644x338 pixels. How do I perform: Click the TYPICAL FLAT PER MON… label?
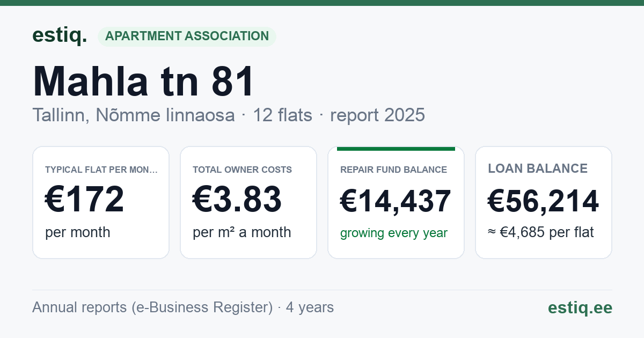101,170
